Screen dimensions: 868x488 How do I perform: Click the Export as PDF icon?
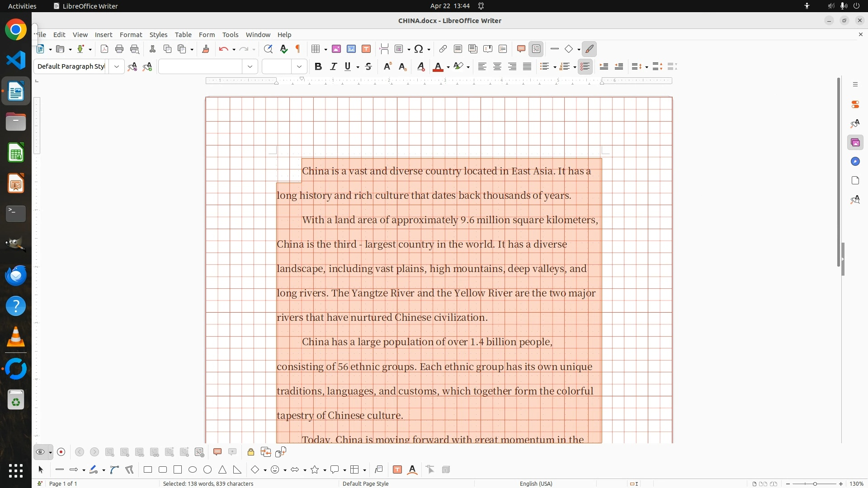point(104,49)
